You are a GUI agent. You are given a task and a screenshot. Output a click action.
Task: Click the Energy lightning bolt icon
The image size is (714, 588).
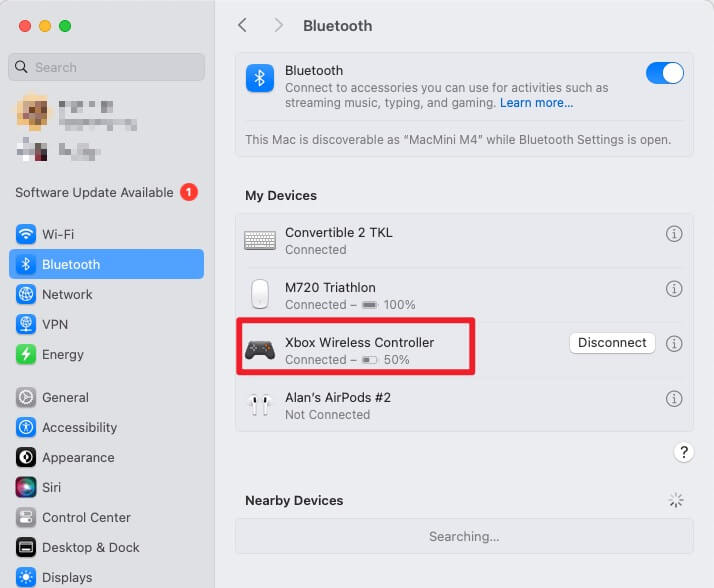(26, 354)
